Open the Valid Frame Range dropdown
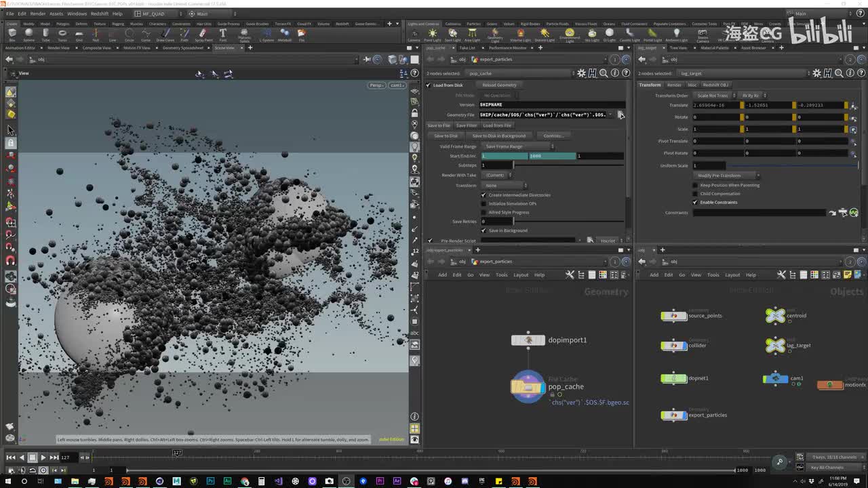The image size is (868, 488). click(x=518, y=146)
